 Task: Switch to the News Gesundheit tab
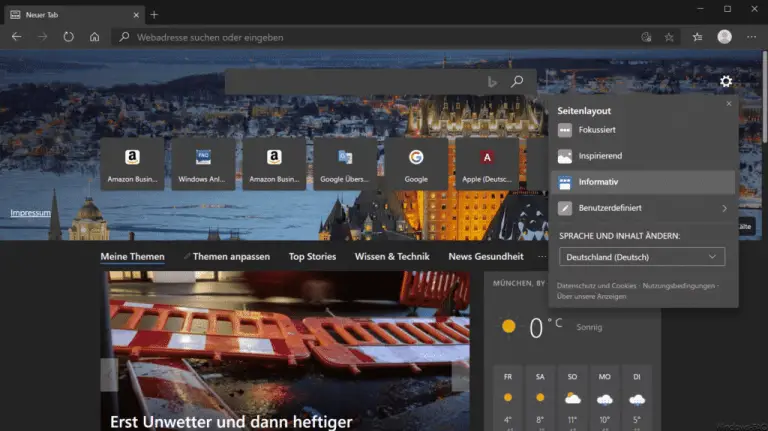pos(486,257)
